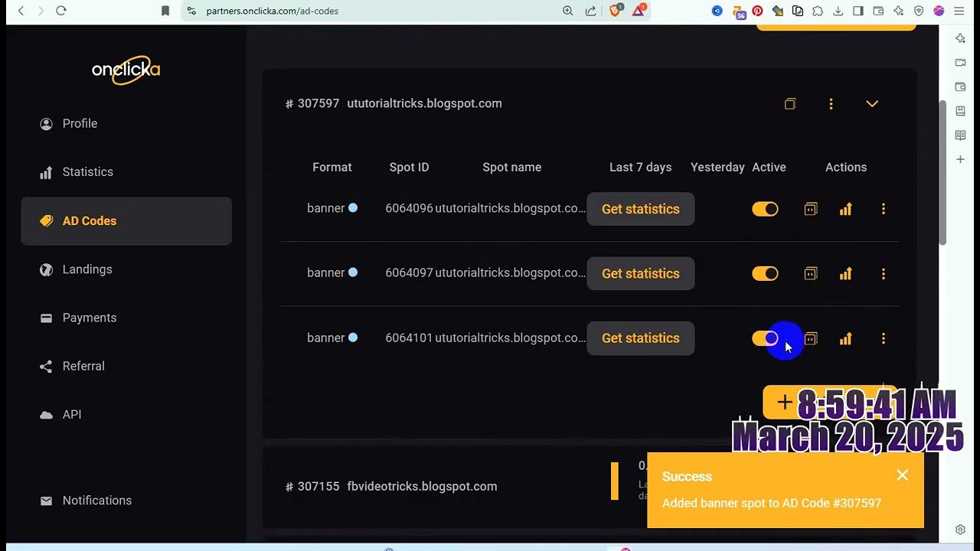Get statistics for spot 6064096
This screenshot has height=551, width=980.
click(641, 209)
